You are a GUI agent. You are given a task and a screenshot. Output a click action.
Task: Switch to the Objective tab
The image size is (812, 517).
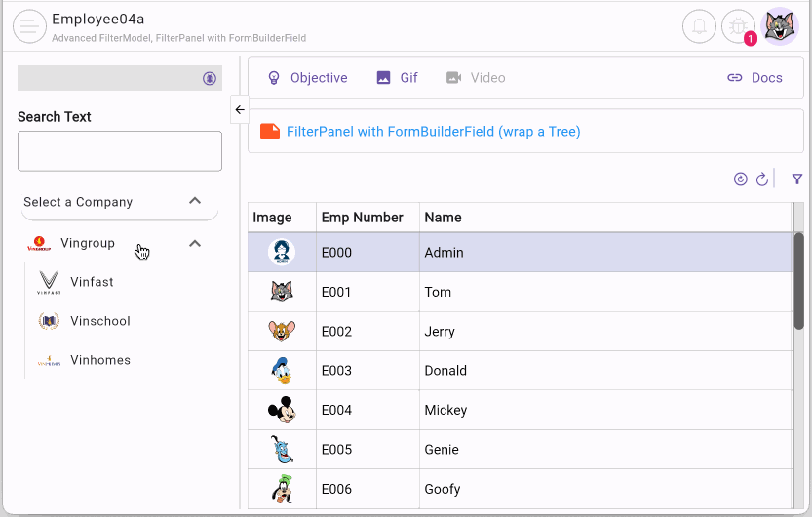coord(307,78)
